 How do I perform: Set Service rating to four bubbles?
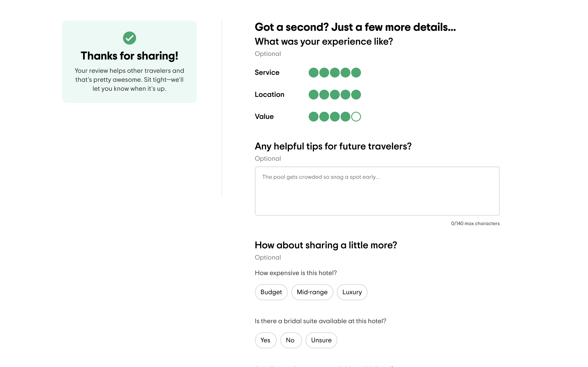pos(345,73)
